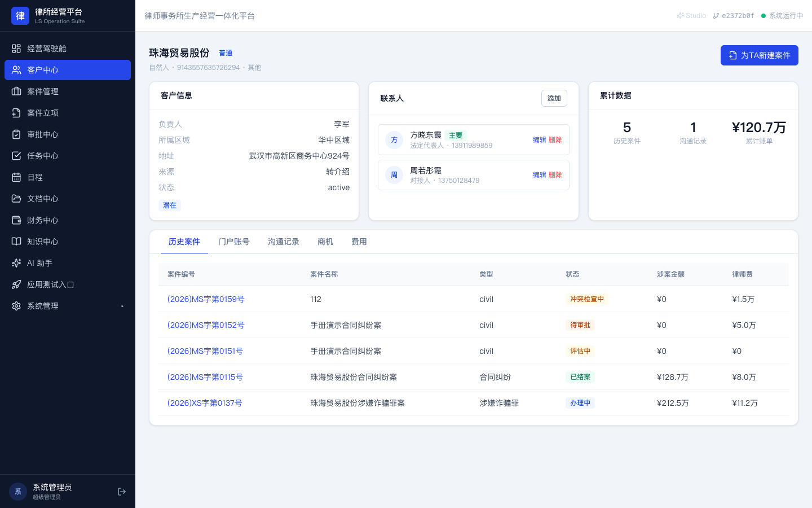Open case (2026)MS字第0115号
812x508 pixels.
[x=205, y=377]
